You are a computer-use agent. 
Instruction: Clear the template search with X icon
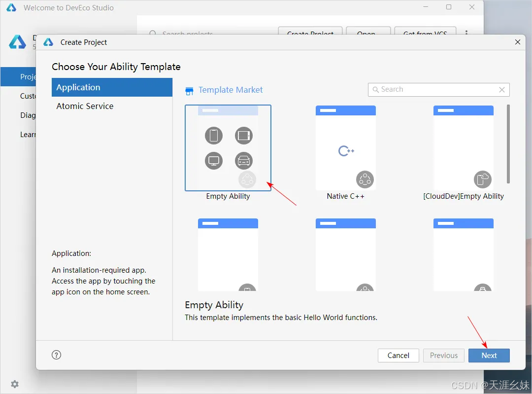[x=502, y=90]
